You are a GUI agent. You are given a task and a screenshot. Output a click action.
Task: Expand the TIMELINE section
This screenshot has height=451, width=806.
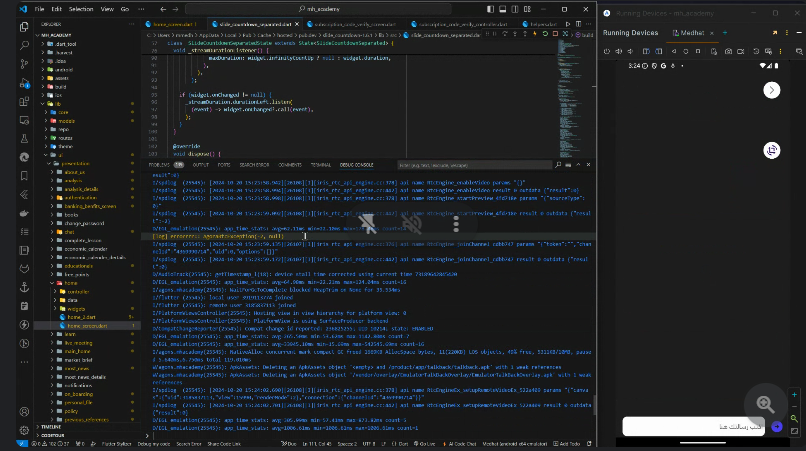tap(51, 427)
